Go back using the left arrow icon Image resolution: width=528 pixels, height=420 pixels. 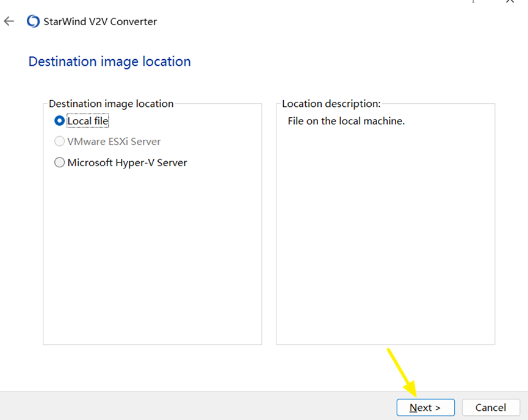pyautogui.click(x=9, y=21)
